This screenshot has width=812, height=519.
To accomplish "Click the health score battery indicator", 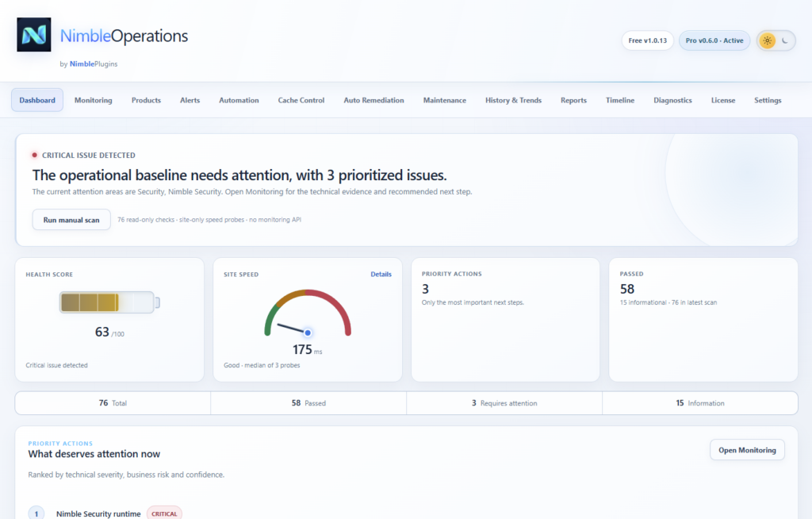I will pyautogui.click(x=109, y=302).
